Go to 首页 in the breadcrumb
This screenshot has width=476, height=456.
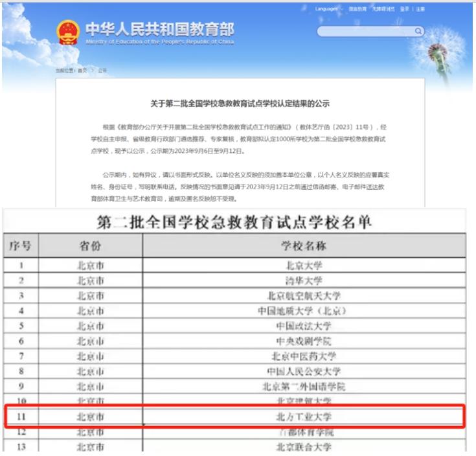(82, 70)
